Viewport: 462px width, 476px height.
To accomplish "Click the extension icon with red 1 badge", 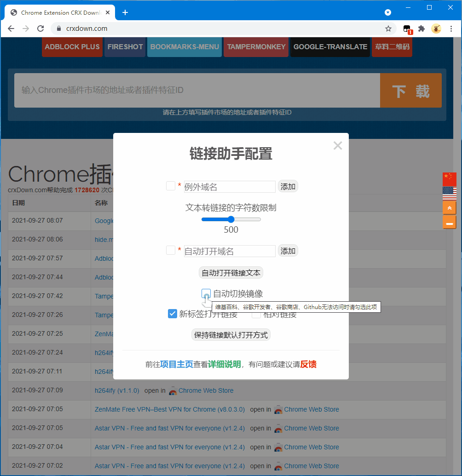I will point(407,29).
